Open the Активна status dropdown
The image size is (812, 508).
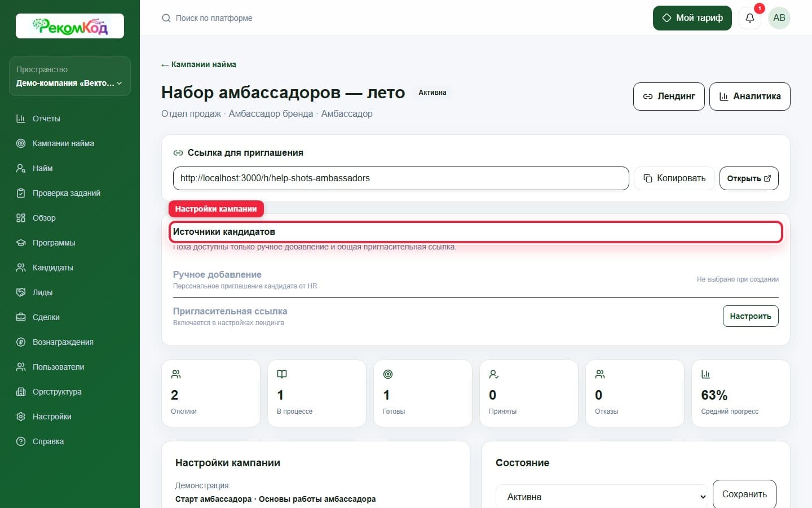pos(602,497)
